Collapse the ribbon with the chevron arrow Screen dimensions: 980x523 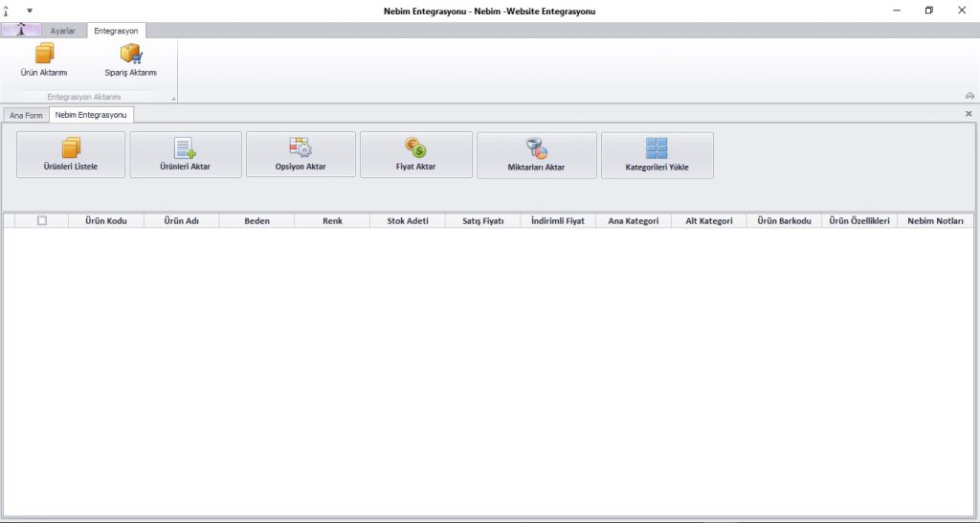(x=969, y=96)
